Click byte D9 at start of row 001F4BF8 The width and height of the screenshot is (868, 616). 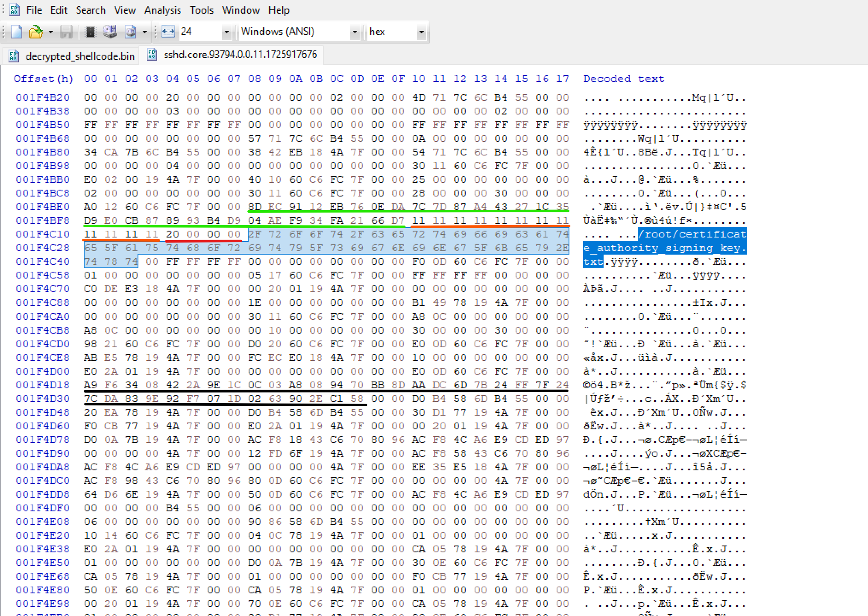click(90, 220)
